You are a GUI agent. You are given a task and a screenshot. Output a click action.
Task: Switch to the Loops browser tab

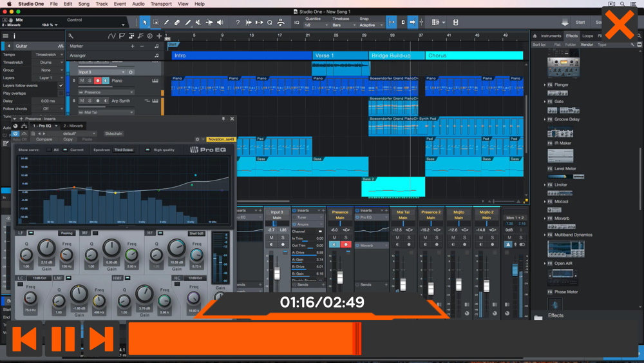(588, 35)
